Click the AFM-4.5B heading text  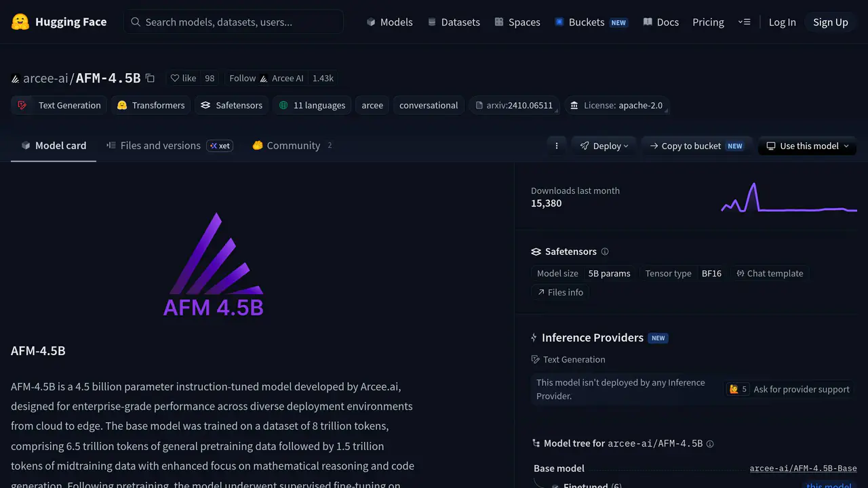point(38,350)
